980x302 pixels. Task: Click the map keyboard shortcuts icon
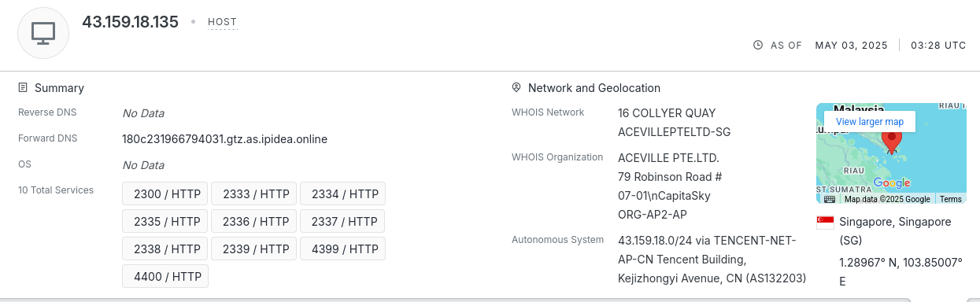tap(830, 199)
